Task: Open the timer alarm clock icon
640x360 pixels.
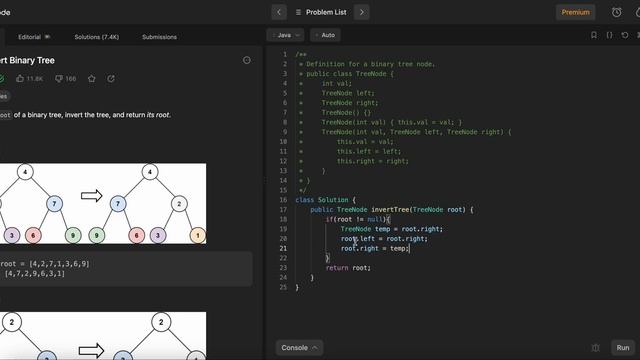Action: [x=616, y=12]
